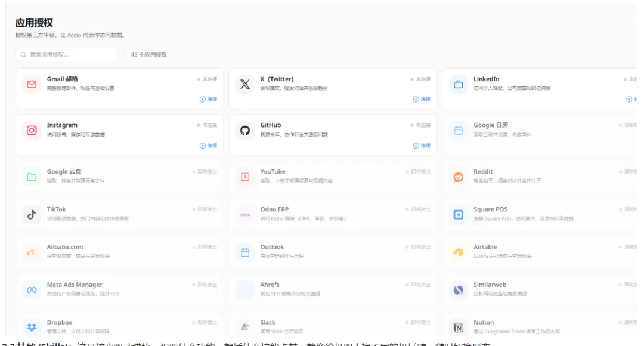Viewport: 644px width, 346px height.
Task: Click the Alibaba.com card title
Action: tap(65, 247)
